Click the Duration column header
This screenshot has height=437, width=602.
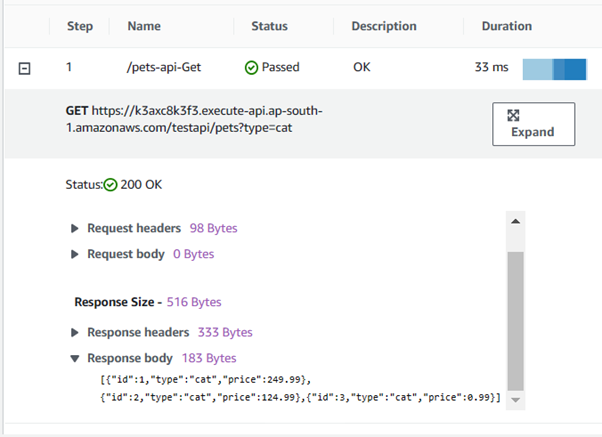point(506,26)
